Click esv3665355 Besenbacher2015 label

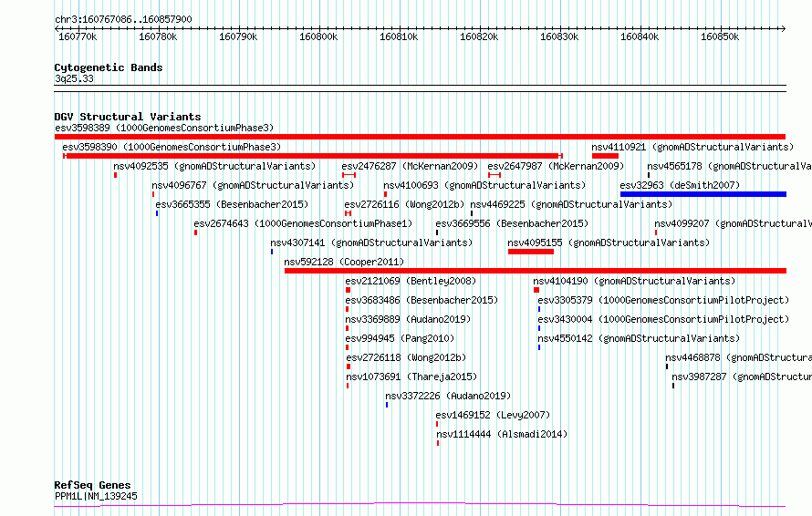[x=232, y=204]
